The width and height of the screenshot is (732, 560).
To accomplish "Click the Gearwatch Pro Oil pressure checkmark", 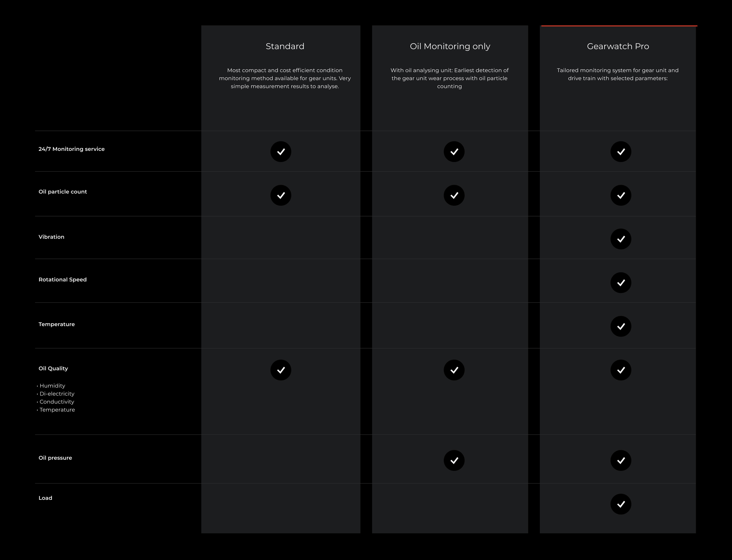I will 621,460.
